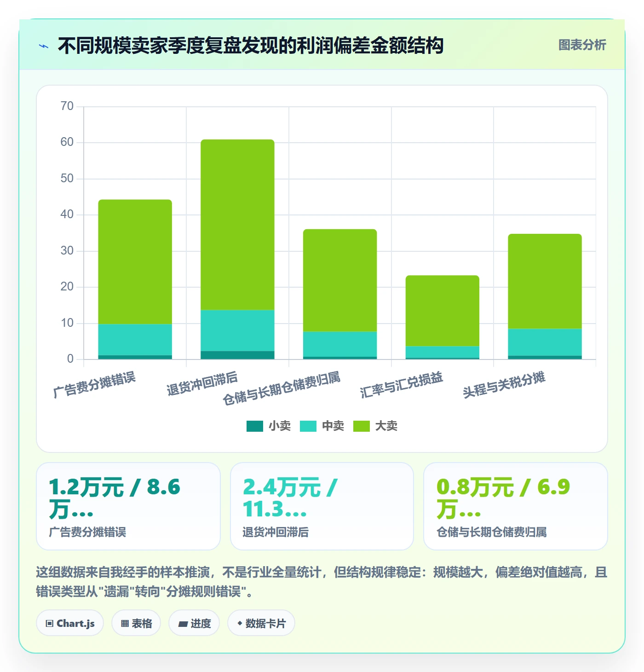Viewport: 644px width, 672px height.
Task: Click the 广告费分摊错误 x-axis label
Action: pos(95,385)
